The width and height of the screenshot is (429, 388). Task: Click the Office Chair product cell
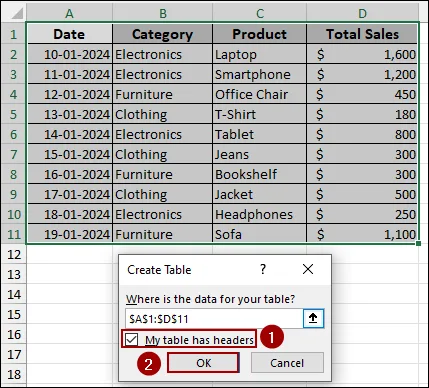260,94
